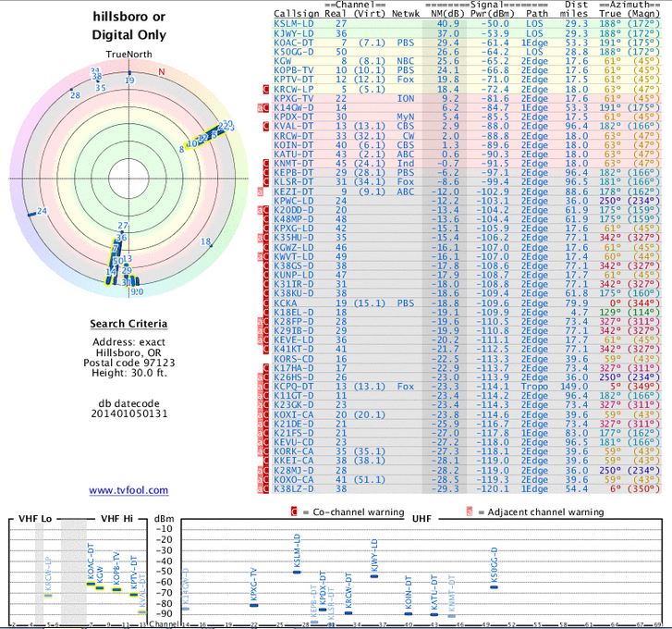Click the Search Criteria heading
Image resolution: width=672 pixels, height=629 pixels.
pos(128,324)
